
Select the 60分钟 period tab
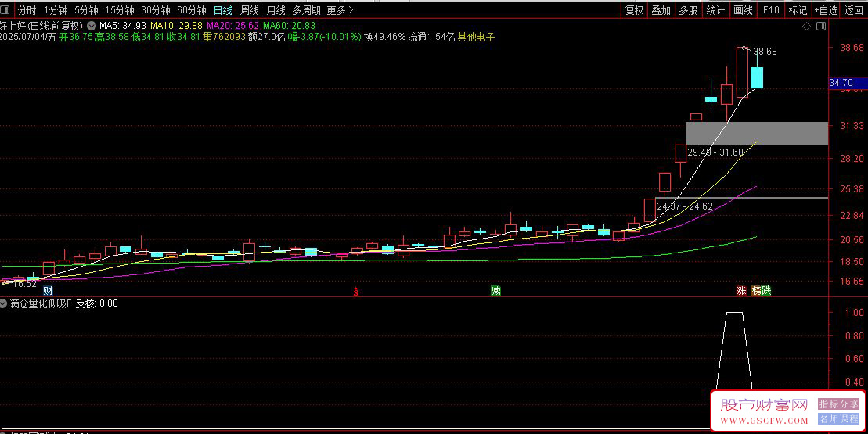[x=192, y=10]
